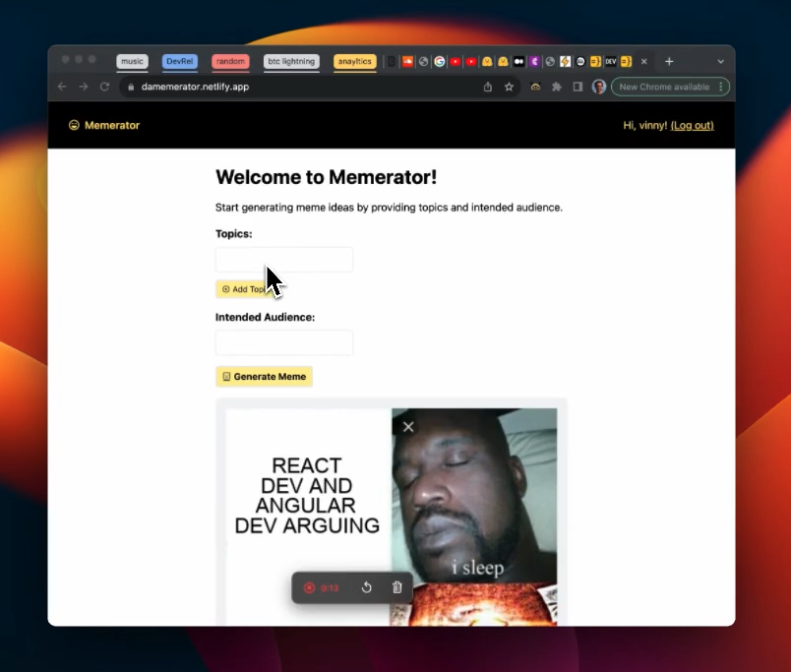Open new tab with plus icon
This screenshot has width=791, height=672.
click(x=669, y=62)
